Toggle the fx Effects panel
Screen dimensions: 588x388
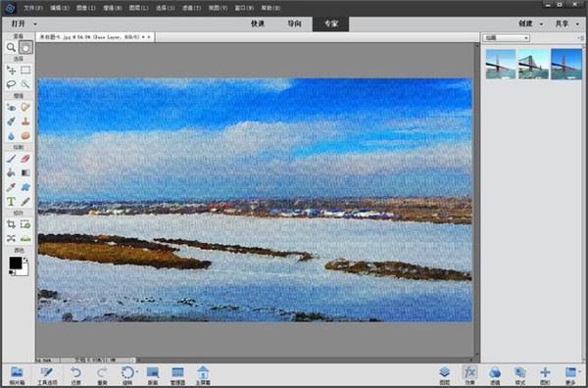click(469, 375)
